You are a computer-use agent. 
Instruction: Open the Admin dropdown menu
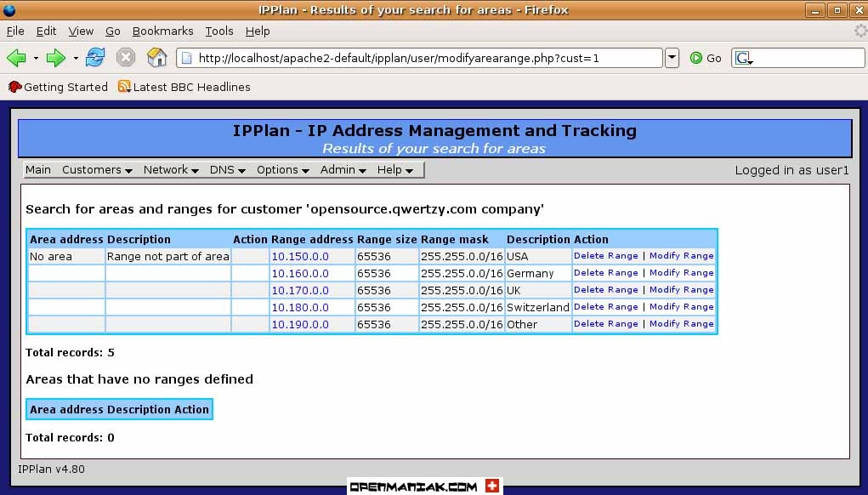pyautogui.click(x=343, y=170)
